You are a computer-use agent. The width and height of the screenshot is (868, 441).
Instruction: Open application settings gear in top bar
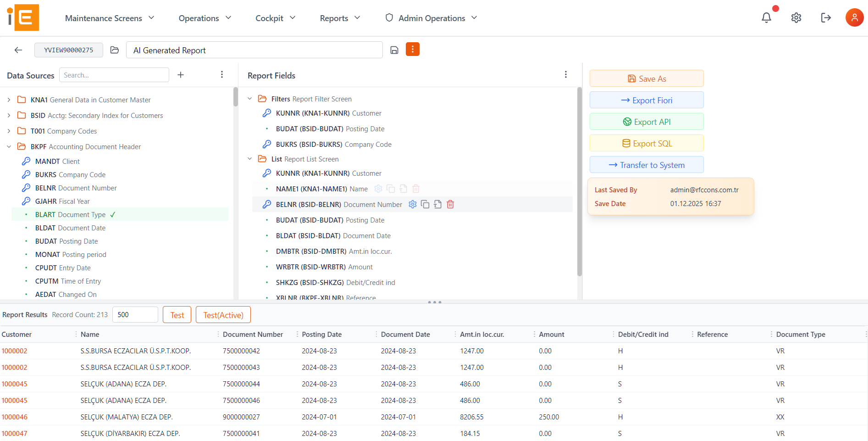pyautogui.click(x=796, y=17)
